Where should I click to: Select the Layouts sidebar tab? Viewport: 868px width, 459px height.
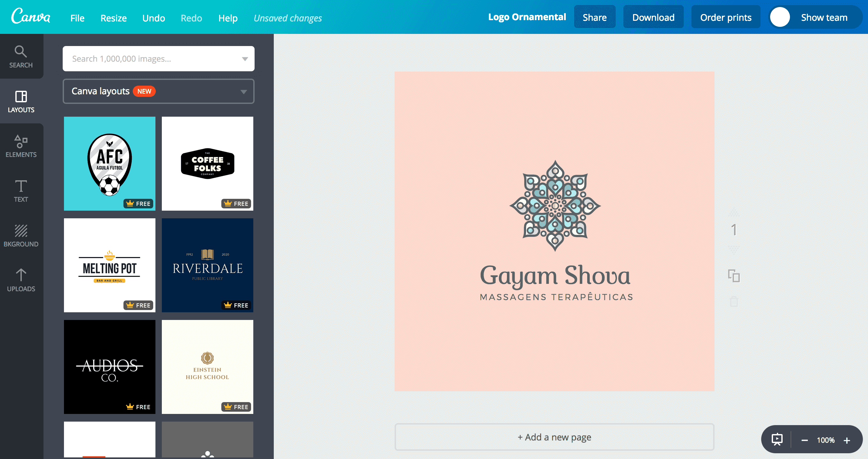pyautogui.click(x=21, y=101)
